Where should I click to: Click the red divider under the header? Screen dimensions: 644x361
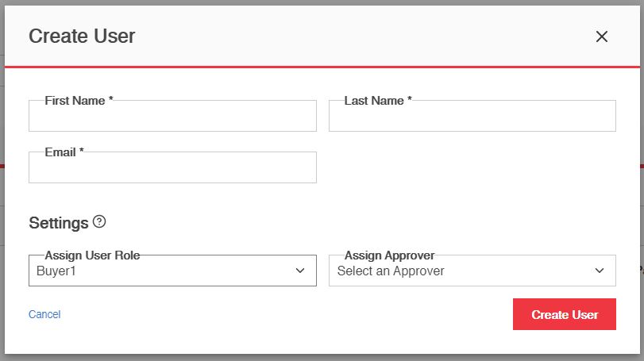[322, 67]
